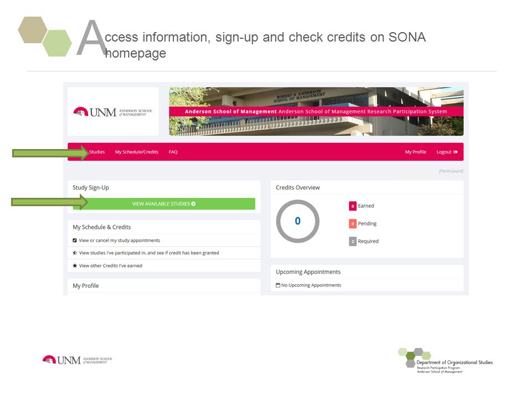
Task: Click the My Schedule & Credits heading
Action: 101,227
